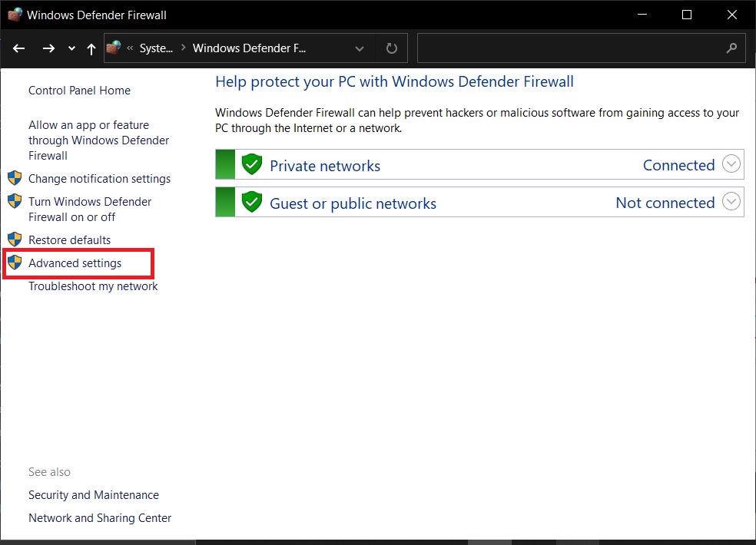
Task: Open Control Panel Home
Action: (x=79, y=91)
